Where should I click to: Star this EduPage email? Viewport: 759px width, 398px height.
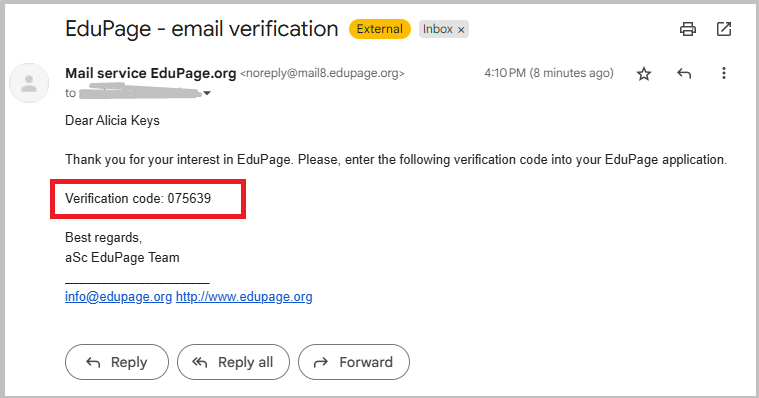pos(644,74)
